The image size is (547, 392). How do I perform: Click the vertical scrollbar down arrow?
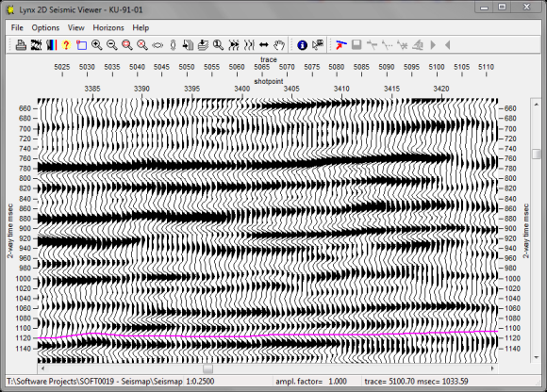[536, 357]
